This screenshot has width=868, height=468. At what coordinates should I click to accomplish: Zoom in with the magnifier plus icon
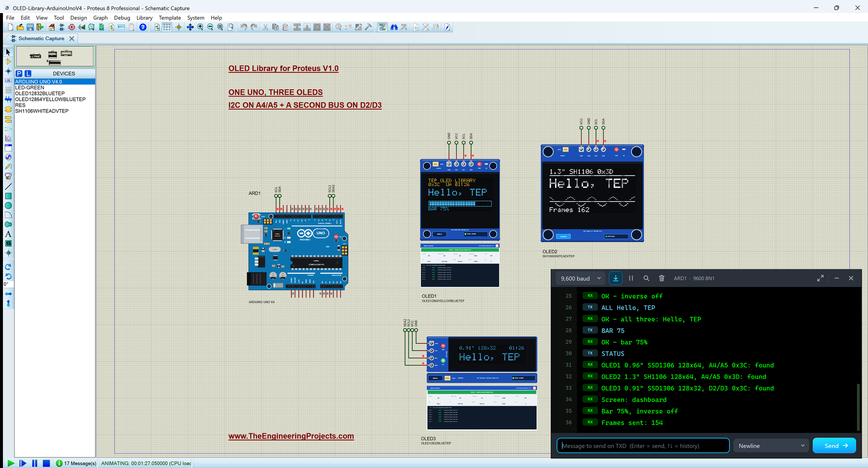pyautogui.click(x=200, y=28)
